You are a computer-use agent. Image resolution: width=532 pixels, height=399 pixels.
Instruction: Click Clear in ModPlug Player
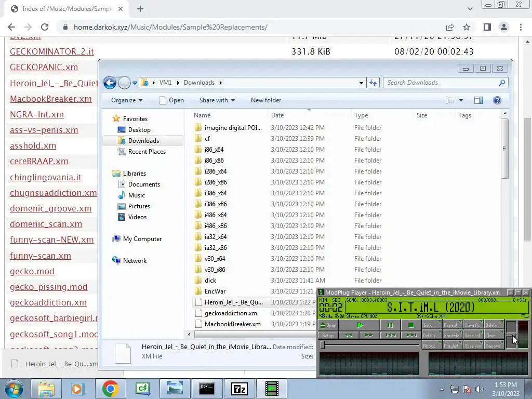point(494,335)
